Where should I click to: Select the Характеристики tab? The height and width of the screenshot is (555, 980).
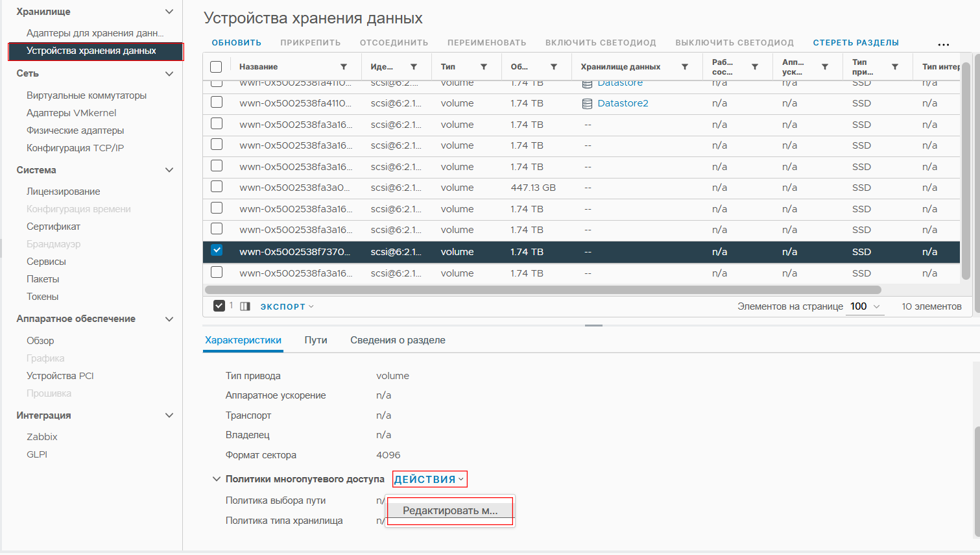click(x=243, y=340)
